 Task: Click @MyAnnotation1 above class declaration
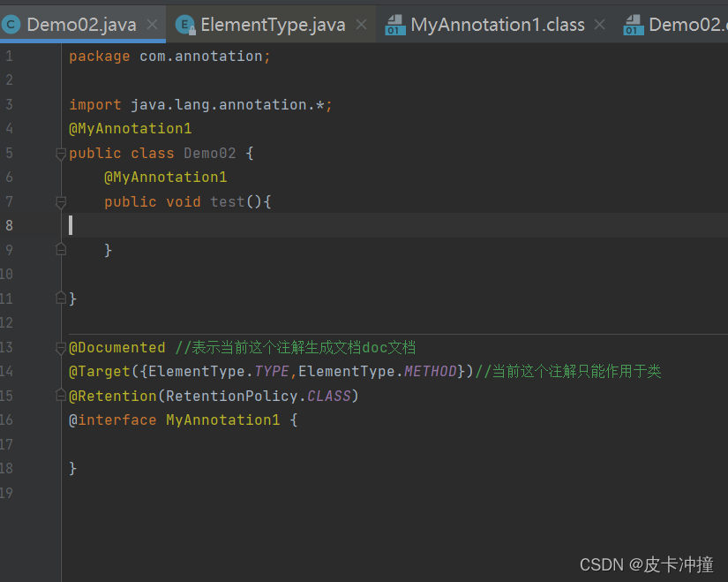pyautogui.click(x=131, y=129)
